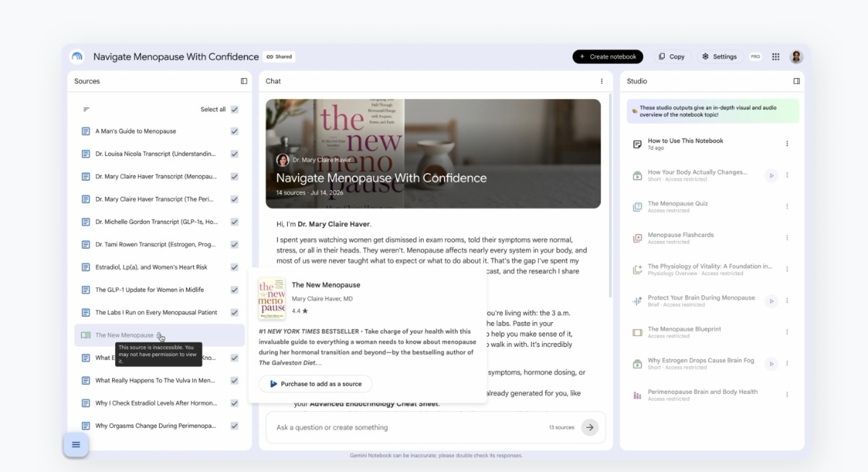Click The New Menopause inaccessible source row
The image size is (868, 472).
(159, 335)
